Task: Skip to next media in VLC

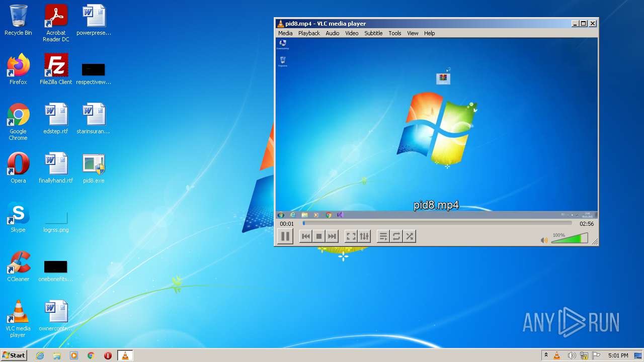Action: 332,236
